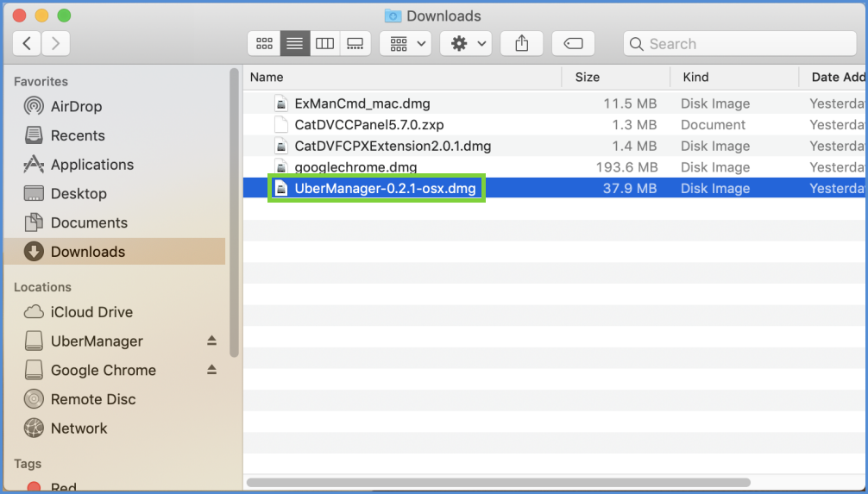Screen dimensions: 868x494
Task: Click the Document kind cell
Action: click(713, 124)
